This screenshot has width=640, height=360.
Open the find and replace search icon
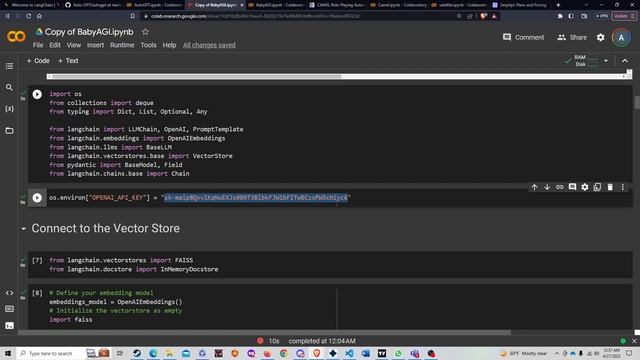coord(9,87)
